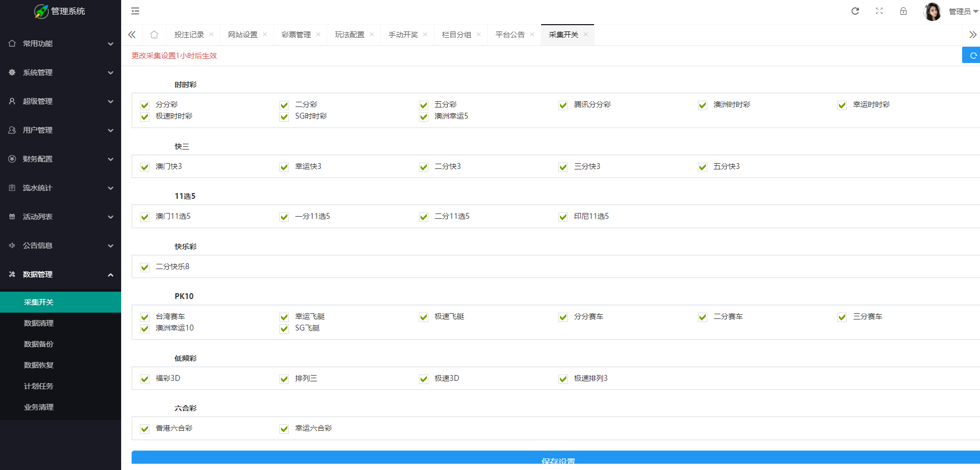
Task: Click the blue reload button below tabs
Action: 972,55
